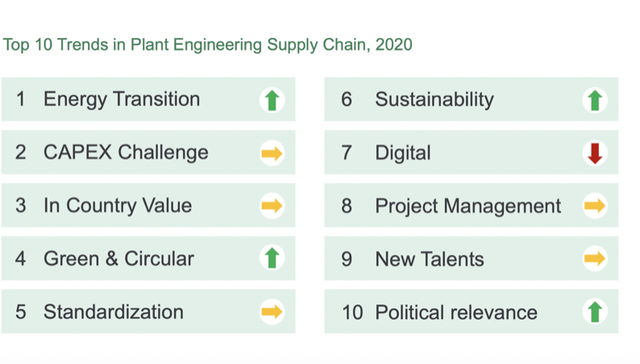
Task: Click the green up arrow beside Political relevance
Action: [x=595, y=312]
